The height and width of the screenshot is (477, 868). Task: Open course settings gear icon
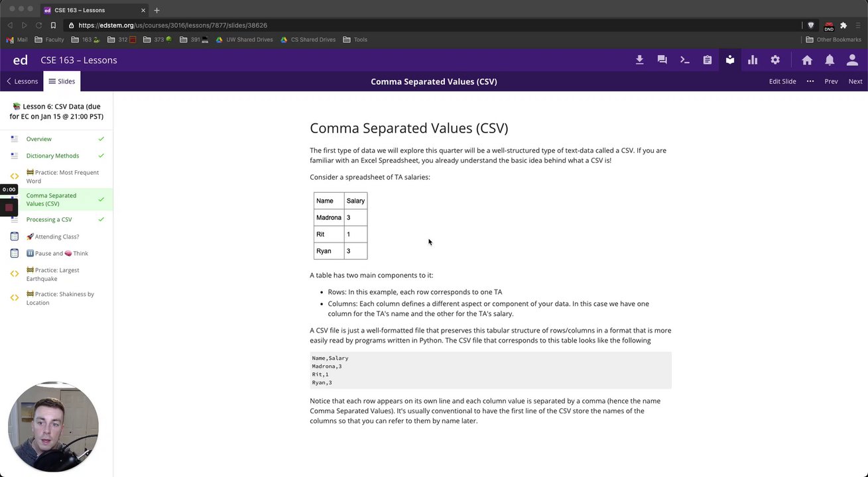click(x=775, y=60)
